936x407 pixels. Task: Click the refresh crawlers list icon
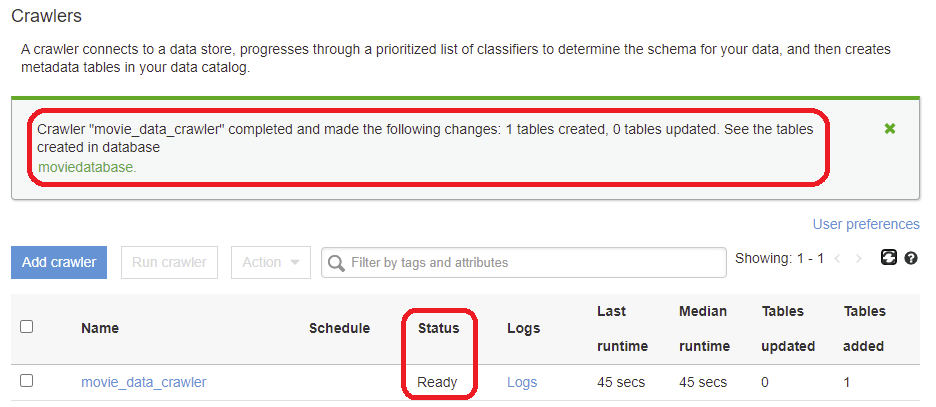888,258
